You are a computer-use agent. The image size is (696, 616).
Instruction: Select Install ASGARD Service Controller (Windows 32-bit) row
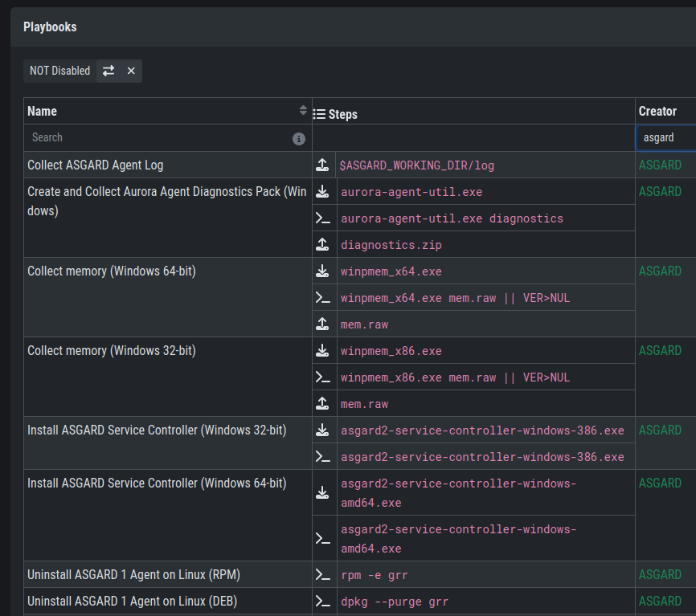click(x=156, y=430)
